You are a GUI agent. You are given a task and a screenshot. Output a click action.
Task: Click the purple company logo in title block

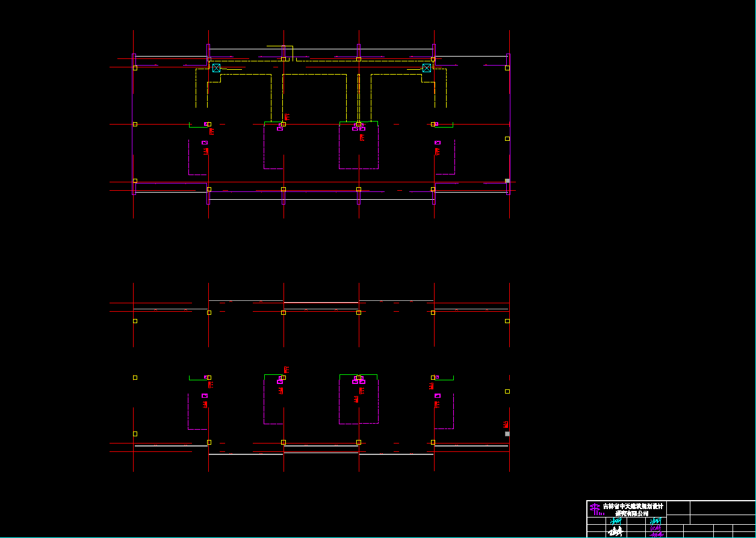tap(595, 510)
